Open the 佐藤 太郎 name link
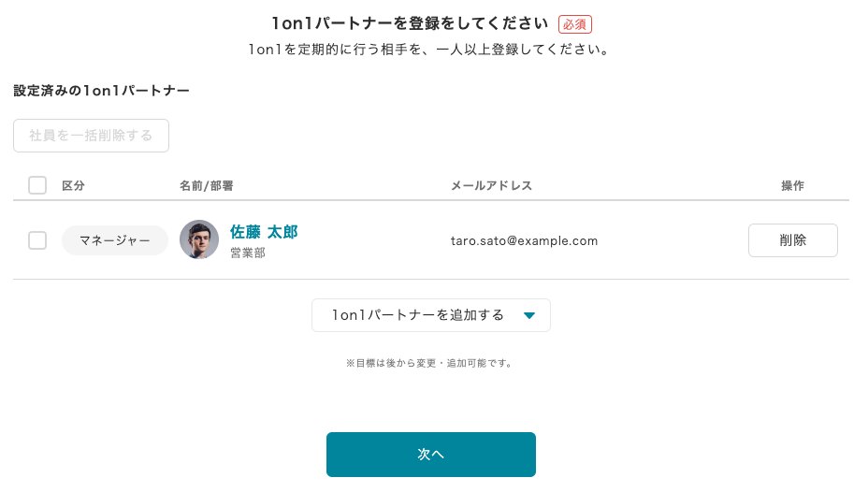The width and height of the screenshot is (868, 492). 264,232
